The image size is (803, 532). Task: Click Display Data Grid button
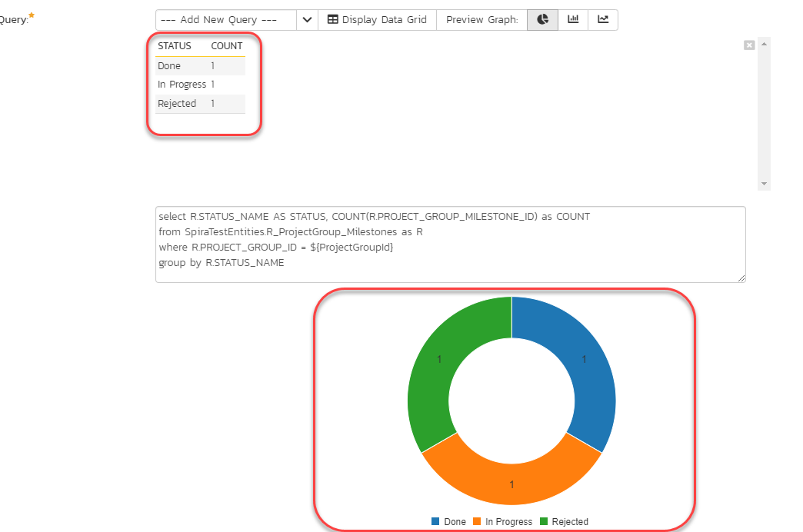[x=378, y=20]
